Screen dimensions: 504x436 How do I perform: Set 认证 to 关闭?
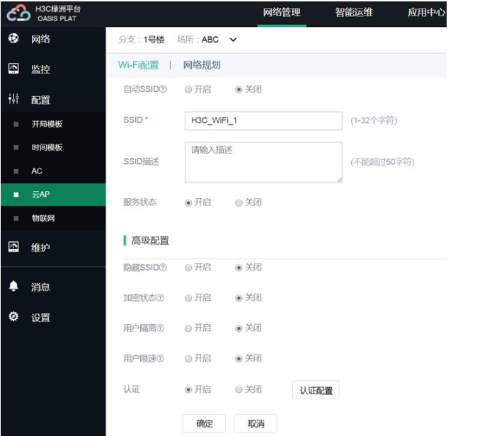[x=239, y=390]
